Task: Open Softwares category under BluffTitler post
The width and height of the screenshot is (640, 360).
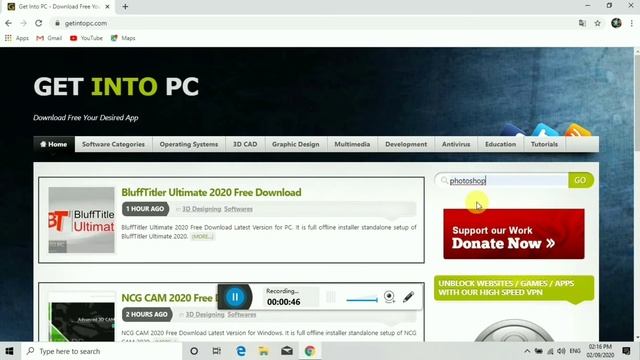Action: click(238, 209)
